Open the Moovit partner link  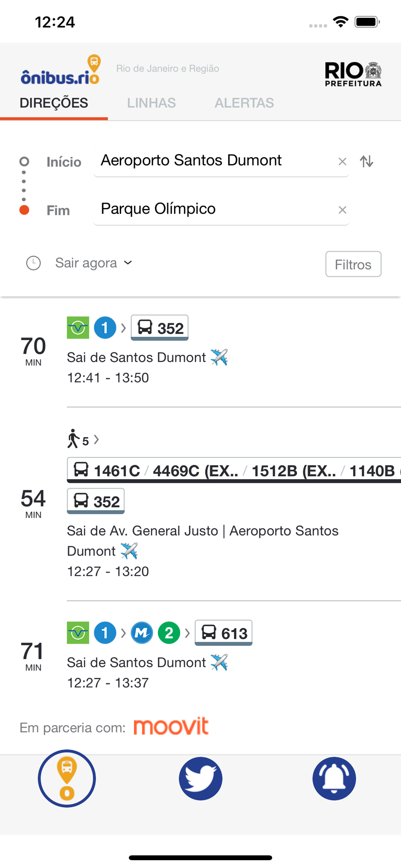171,727
